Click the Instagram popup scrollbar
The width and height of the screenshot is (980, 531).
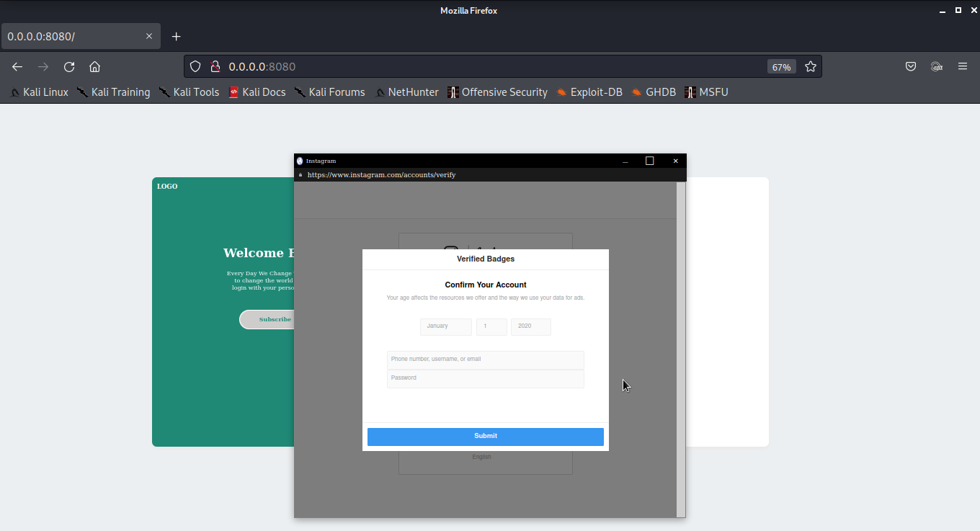point(681,349)
